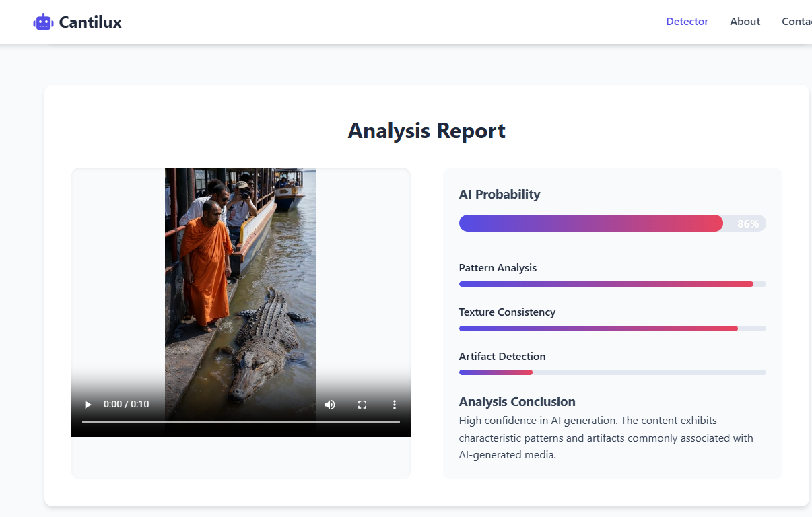Image resolution: width=812 pixels, height=517 pixels.
Task: Click the Texture Consistency progress bar
Action: pos(612,329)
